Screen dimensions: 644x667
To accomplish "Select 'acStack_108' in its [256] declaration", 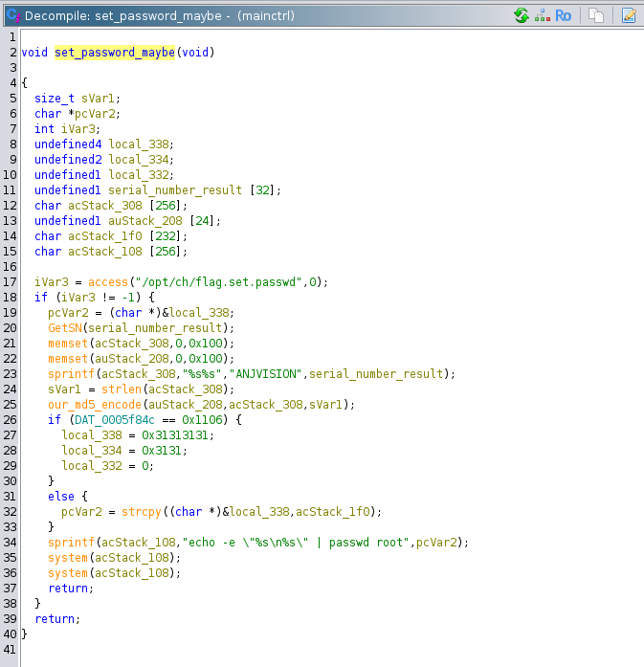I will [105, 252].
